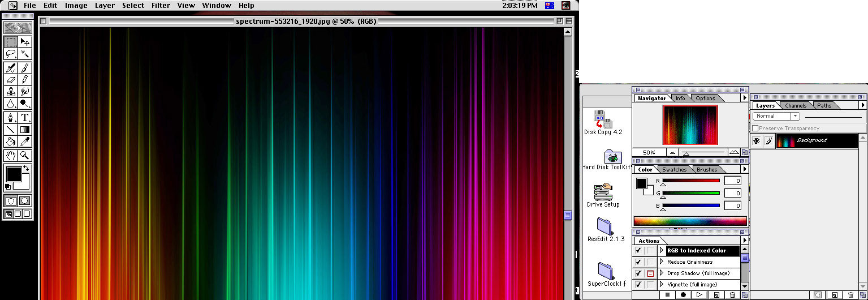868x300 pixels.
Task: Open the Filter menu
Action: 161,6
